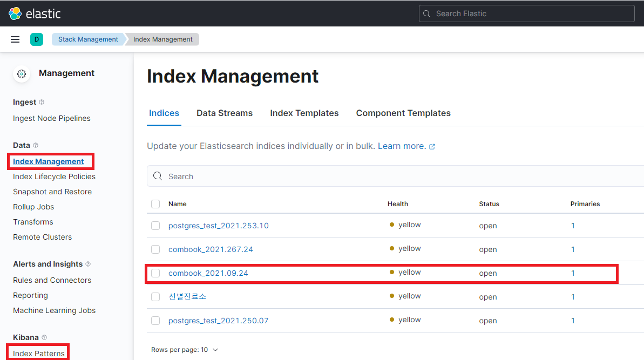Check the 선별진료소 row checkbox
This screenshot has width=644, height=360.
(155, 297)
